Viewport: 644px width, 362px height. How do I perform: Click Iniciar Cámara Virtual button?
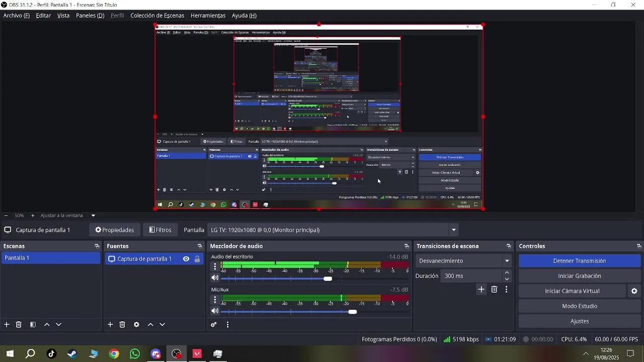pos(572,291)
